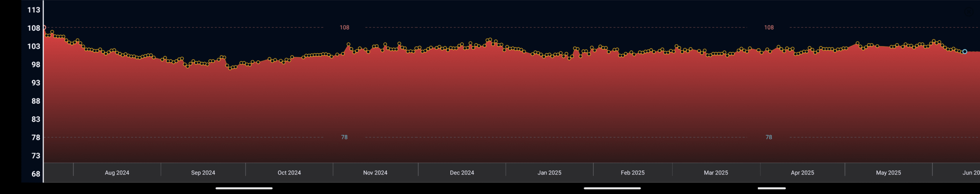Screen dimensions: 980x194
Task: Click the partially visible Jun month label
Action: click(x=971, y=173)
